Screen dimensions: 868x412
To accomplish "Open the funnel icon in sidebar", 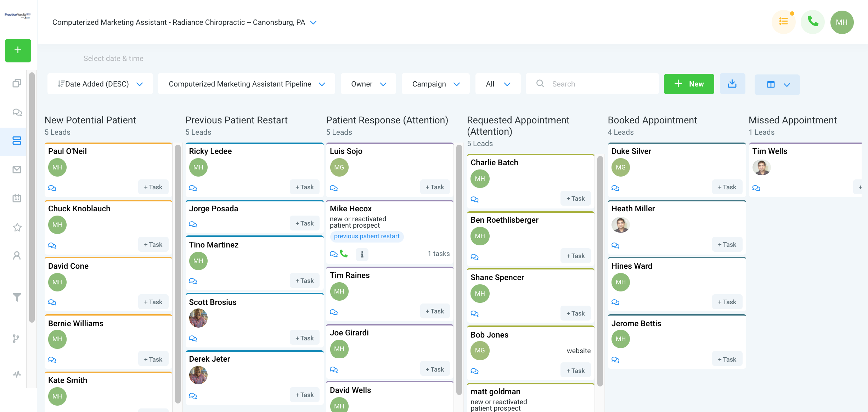I will tap(17, 297).
